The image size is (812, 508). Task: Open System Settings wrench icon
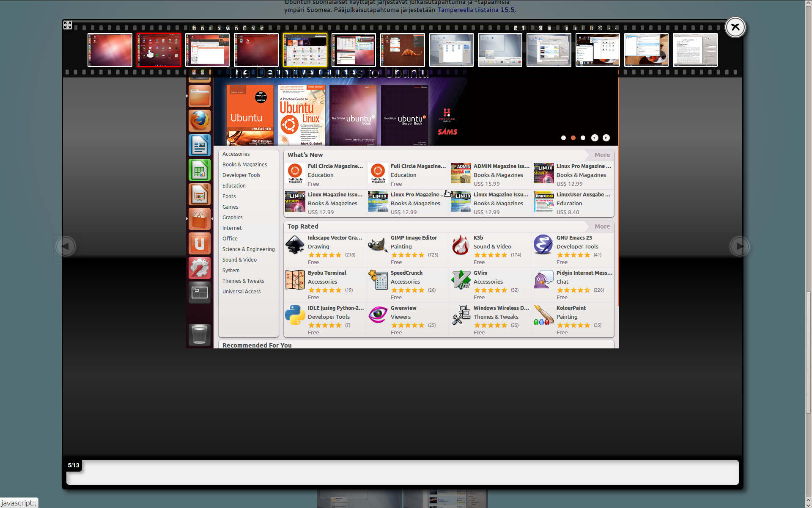tap(199, 268)
